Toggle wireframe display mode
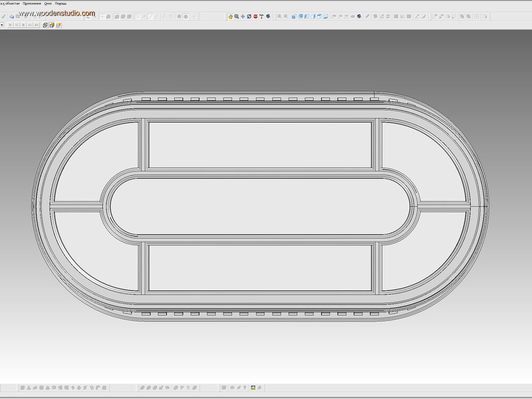This screenshot has width=532, height=399. coord(45,25)
